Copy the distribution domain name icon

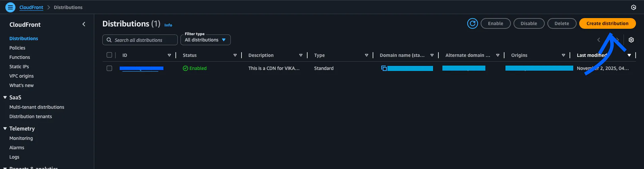384,68
